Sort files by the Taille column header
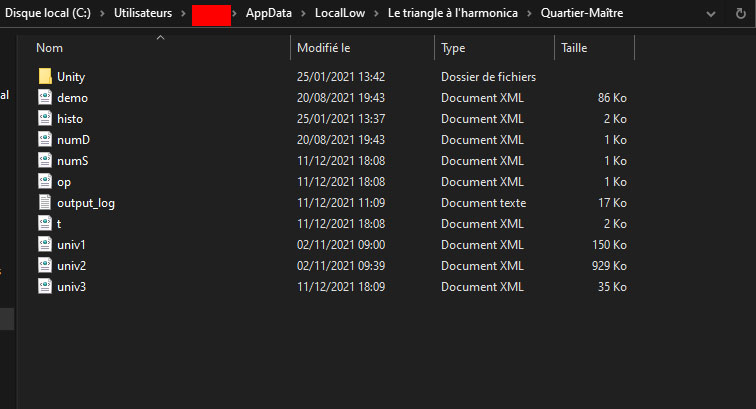This screenshot has height=409, width=756. click(x=574, y=48)
